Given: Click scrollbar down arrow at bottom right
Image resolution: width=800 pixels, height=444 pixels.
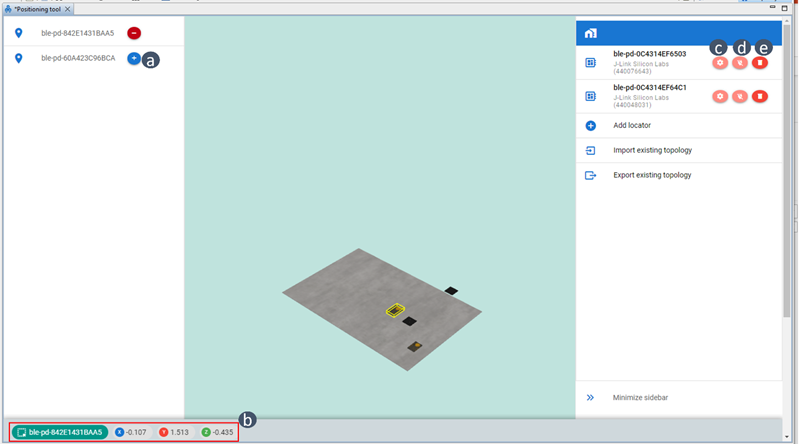Looking at the screenshot, I should click(787, 437).
